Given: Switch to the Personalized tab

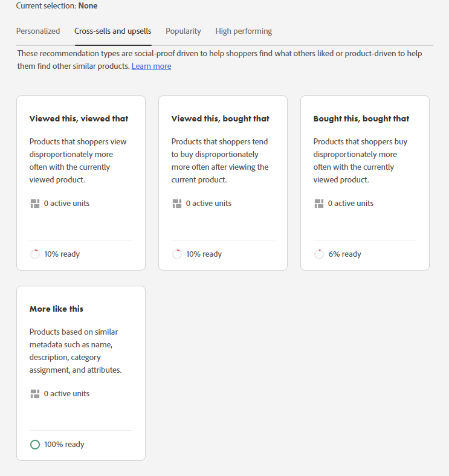Looking at the screenshot, I should (38, 31).
